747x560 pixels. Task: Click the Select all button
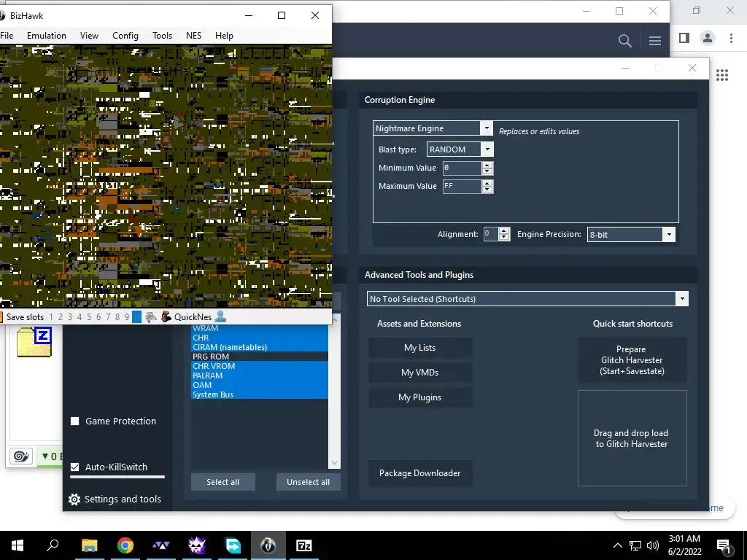(x=223, y=482)
